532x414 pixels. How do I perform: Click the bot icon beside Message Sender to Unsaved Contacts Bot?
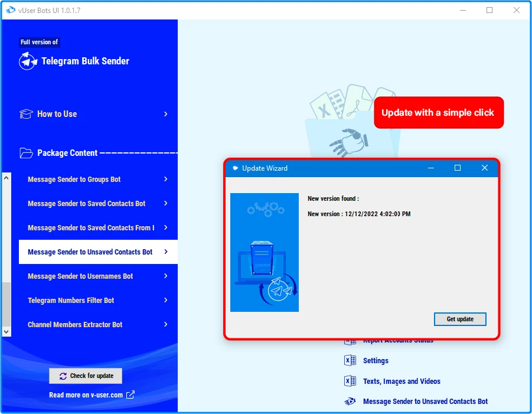click(350, 402)
